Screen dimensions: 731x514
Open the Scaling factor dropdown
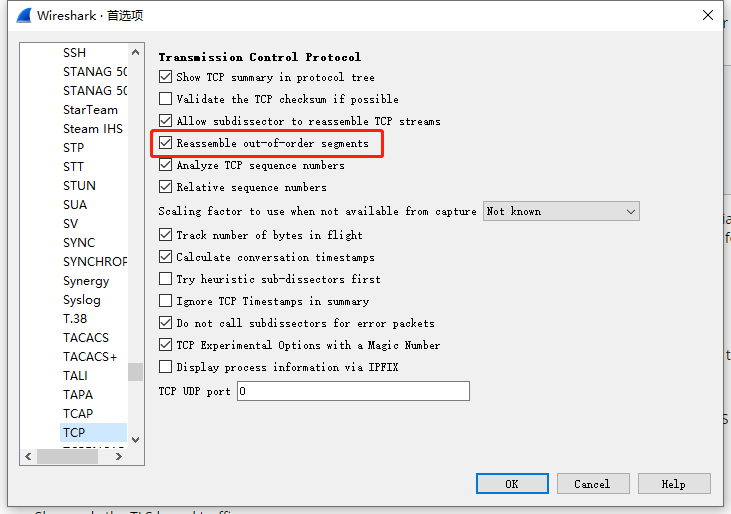pos(561,211)
